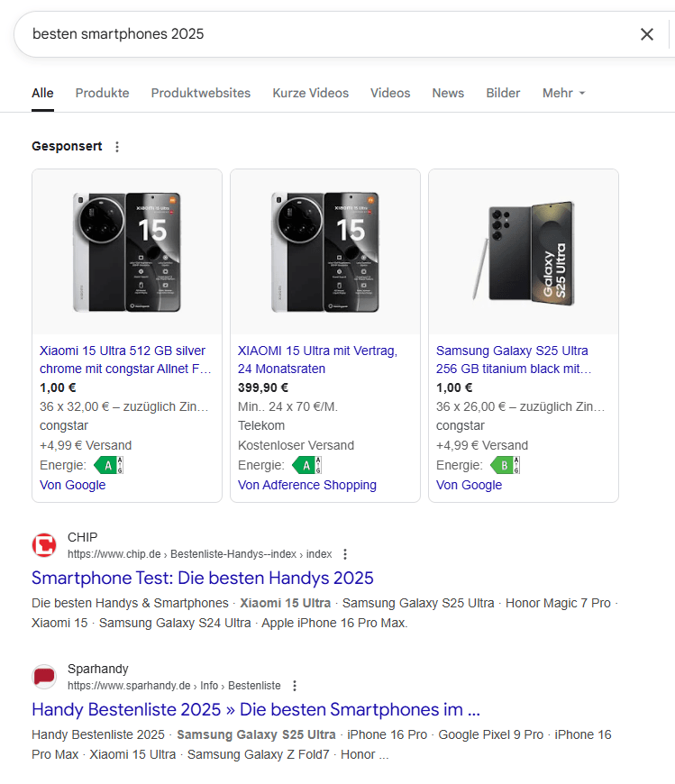Clear the search box with the X icon

coord(646,34)
